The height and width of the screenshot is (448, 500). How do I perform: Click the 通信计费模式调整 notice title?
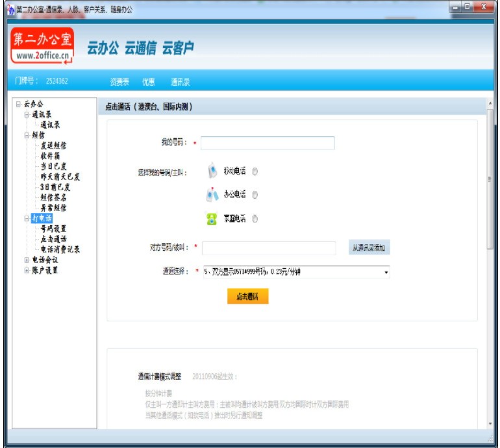[160, 377]
